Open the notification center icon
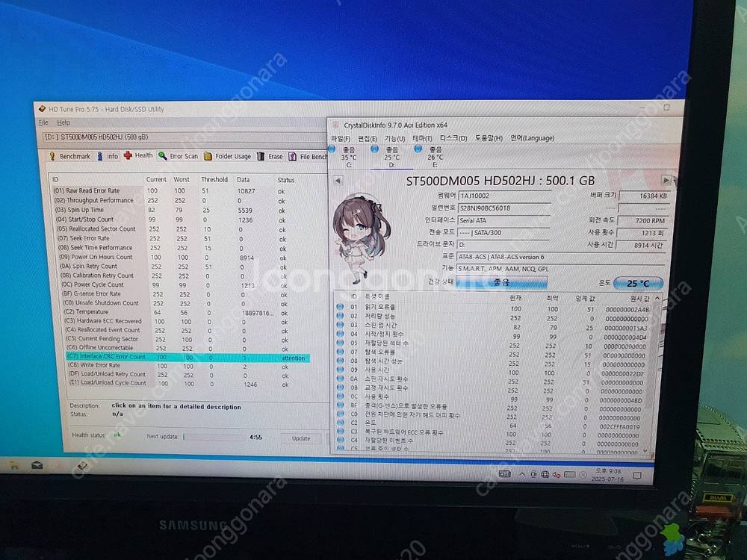Viewport: 747px width, 560px height. point(637,476)
